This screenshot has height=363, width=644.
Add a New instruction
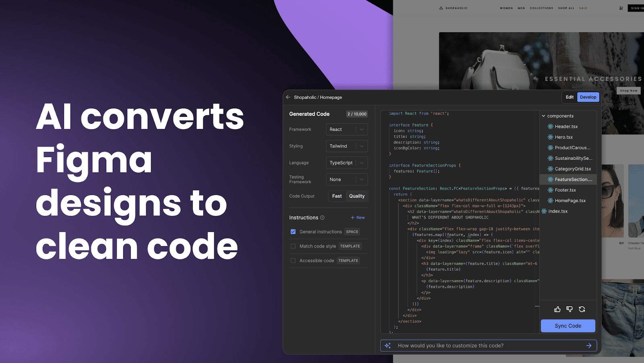click(358, 218)
